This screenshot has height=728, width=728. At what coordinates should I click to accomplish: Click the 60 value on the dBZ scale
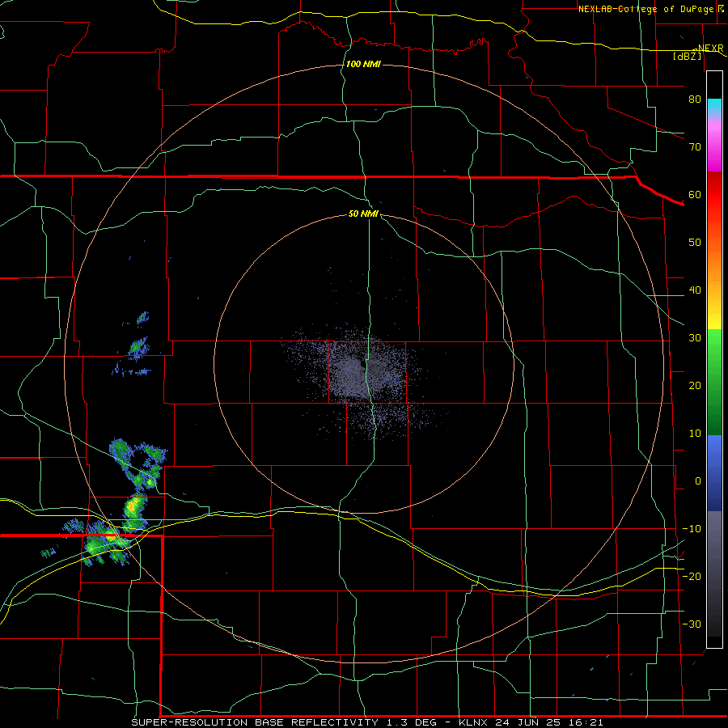click(695, 194)
